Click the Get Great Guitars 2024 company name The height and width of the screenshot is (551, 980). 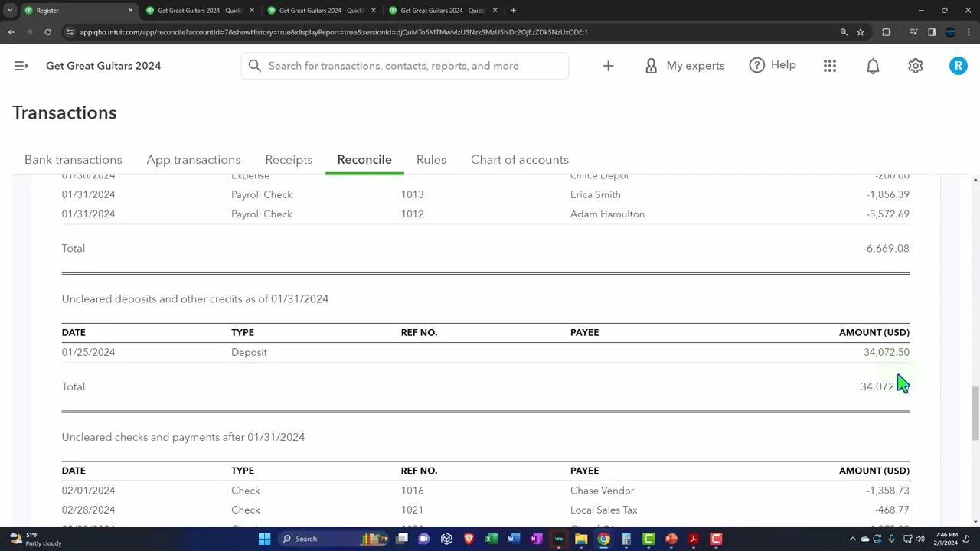pos(103,66)
